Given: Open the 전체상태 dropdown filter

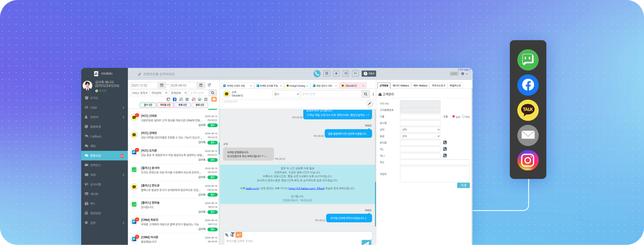Looking at the screenshot, I should point(179,93).
